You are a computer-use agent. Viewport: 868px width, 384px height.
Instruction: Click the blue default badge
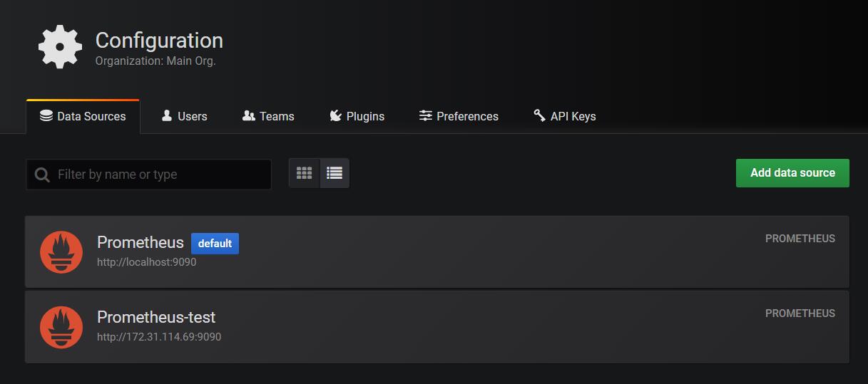(x=215, y=244)
